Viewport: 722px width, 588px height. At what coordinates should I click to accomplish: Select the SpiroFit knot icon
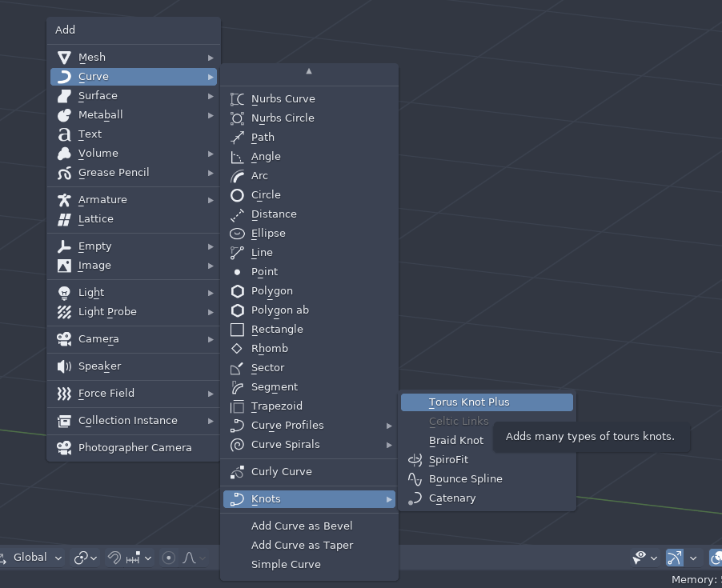(414, 460)
